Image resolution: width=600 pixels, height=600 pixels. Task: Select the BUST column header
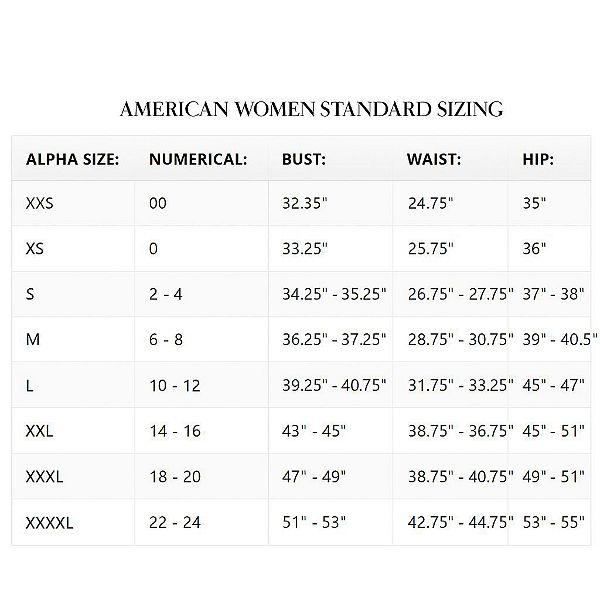304,158
